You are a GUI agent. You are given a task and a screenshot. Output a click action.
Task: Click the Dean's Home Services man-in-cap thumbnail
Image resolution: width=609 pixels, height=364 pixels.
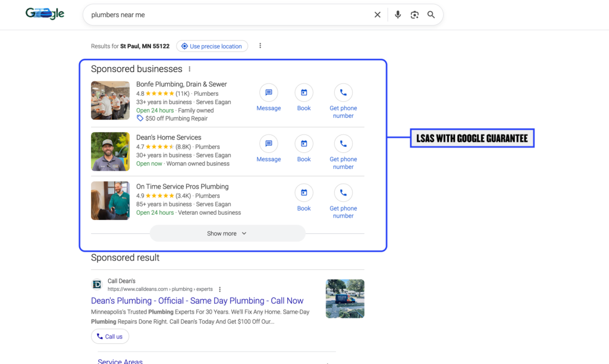point(110,152)
